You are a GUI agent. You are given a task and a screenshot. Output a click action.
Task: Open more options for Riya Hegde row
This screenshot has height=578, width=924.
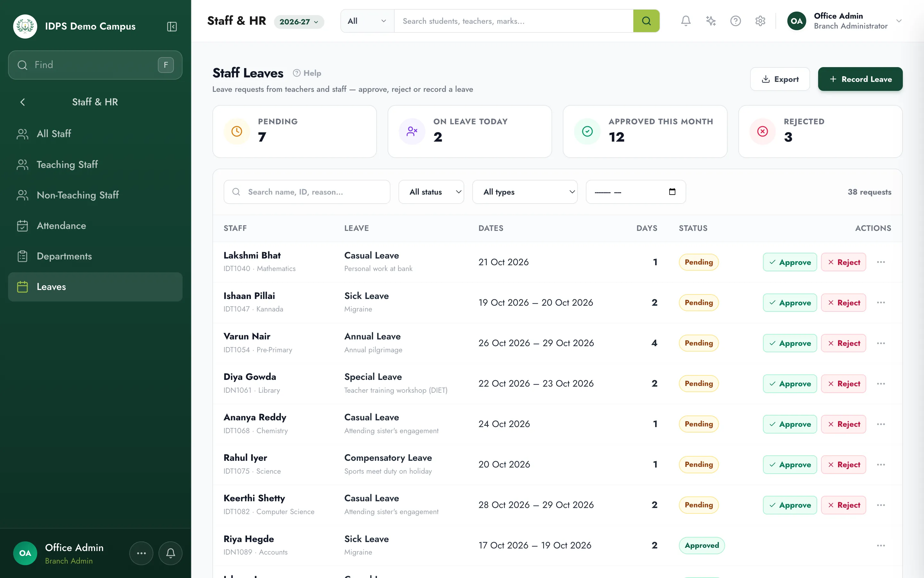(881, 546)
